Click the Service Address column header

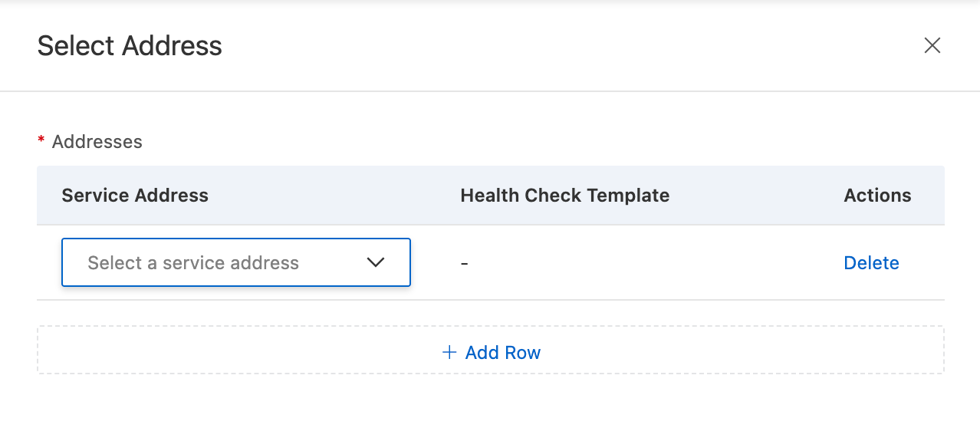135,196
